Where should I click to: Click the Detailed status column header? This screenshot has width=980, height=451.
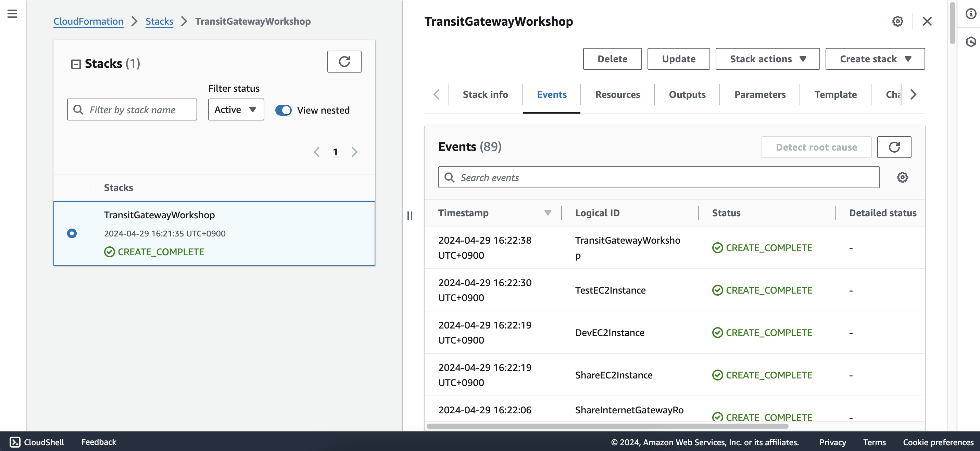point(883,213)
